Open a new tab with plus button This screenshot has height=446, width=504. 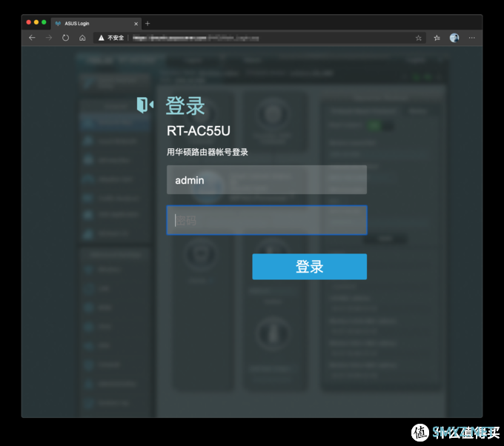147,24
